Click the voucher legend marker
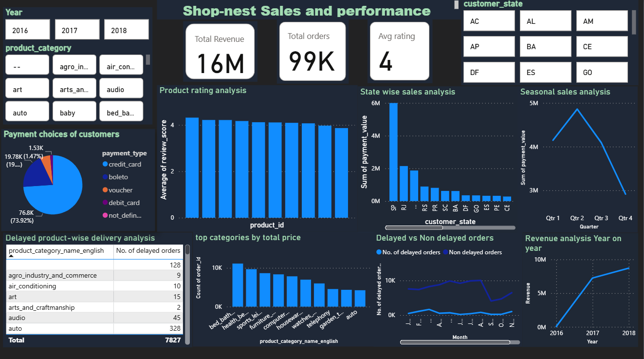The height and width of the screenshot is (359, 644). 105,190
